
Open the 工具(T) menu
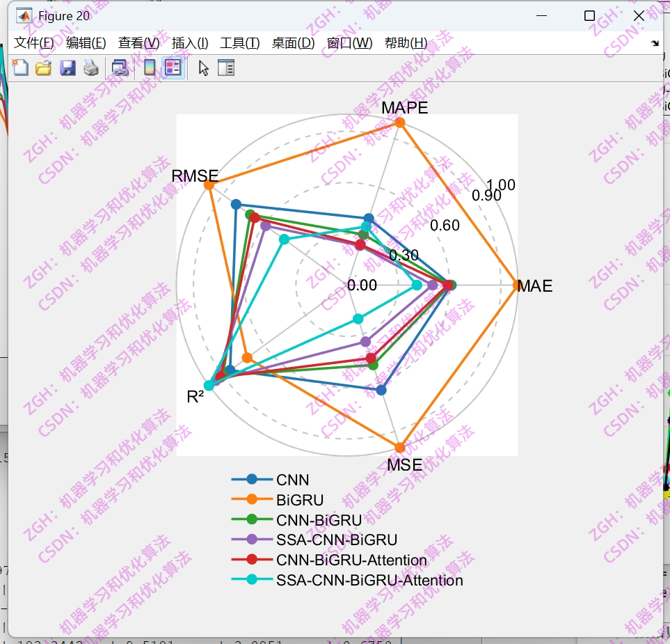pos(240,42)
